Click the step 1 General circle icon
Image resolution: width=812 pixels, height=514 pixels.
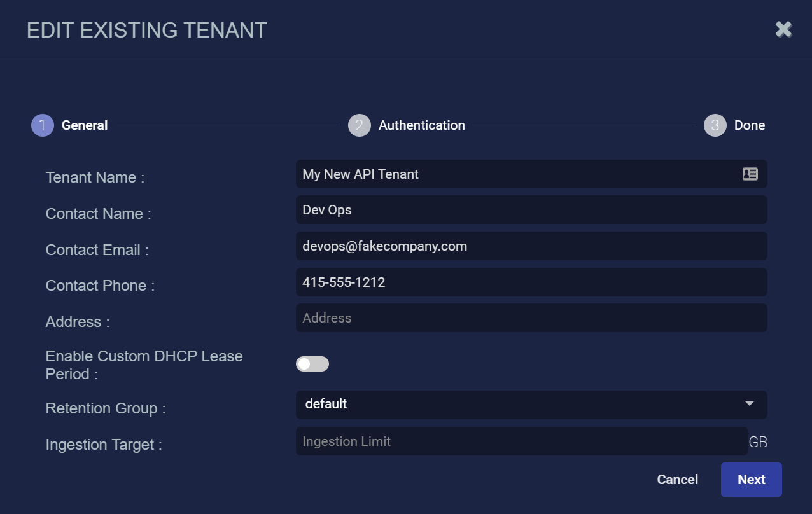43,125
